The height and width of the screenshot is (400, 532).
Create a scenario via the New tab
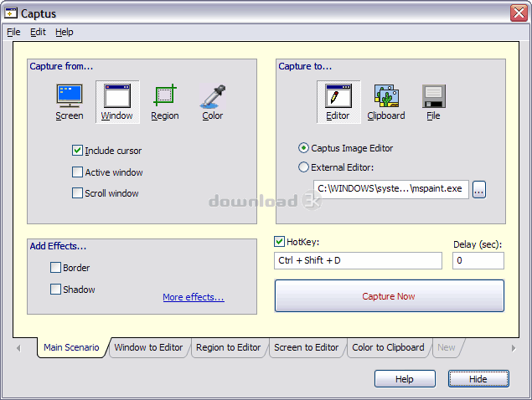coord(447,347)
